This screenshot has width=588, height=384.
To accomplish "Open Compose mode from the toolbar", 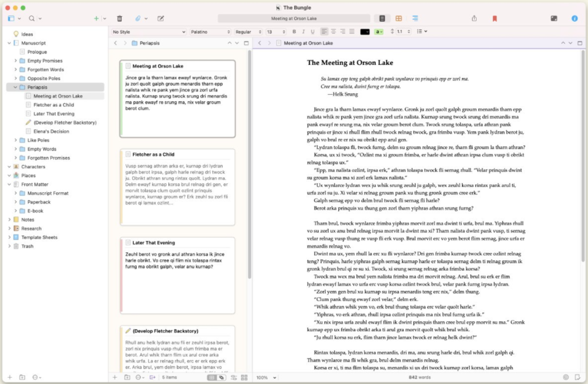I will [x=554, y=18].
